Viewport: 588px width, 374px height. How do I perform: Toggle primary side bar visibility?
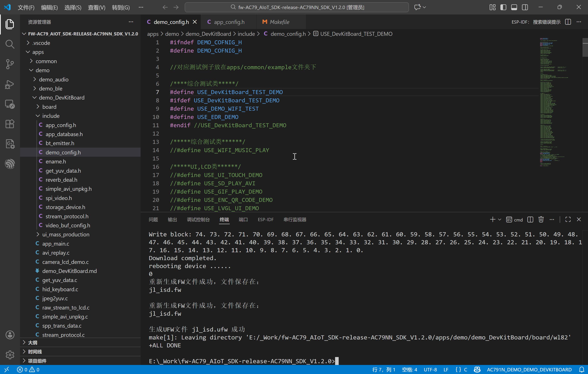click(503, 7)
